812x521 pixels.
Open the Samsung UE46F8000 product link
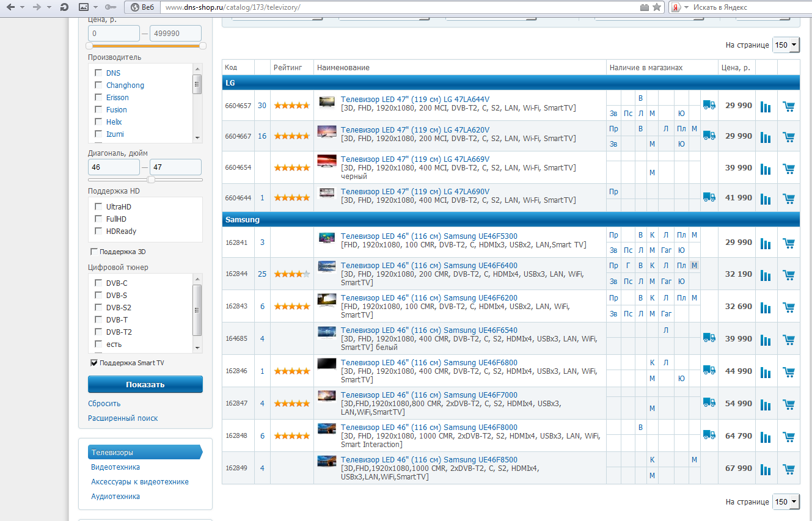pyautogui.click(x=429, y=427)
